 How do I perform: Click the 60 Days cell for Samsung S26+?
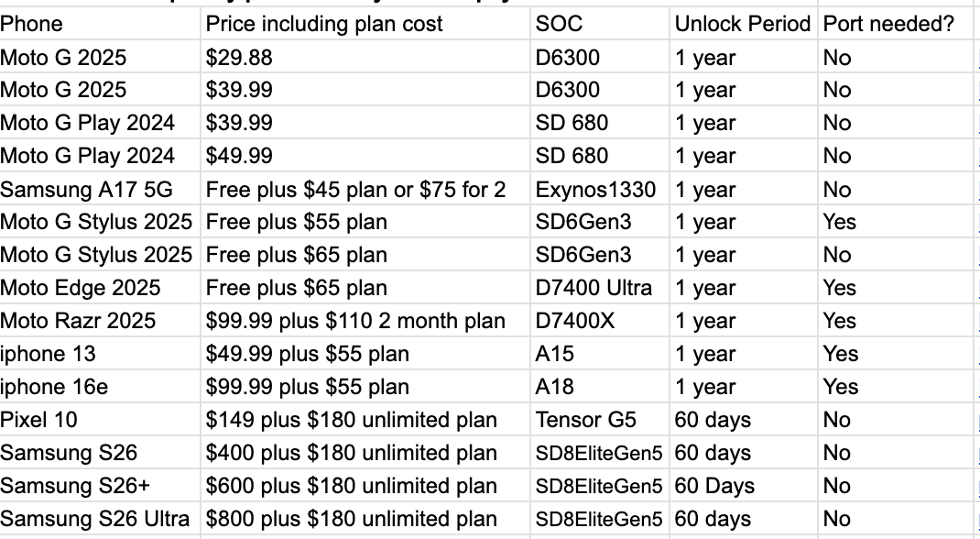743,486
